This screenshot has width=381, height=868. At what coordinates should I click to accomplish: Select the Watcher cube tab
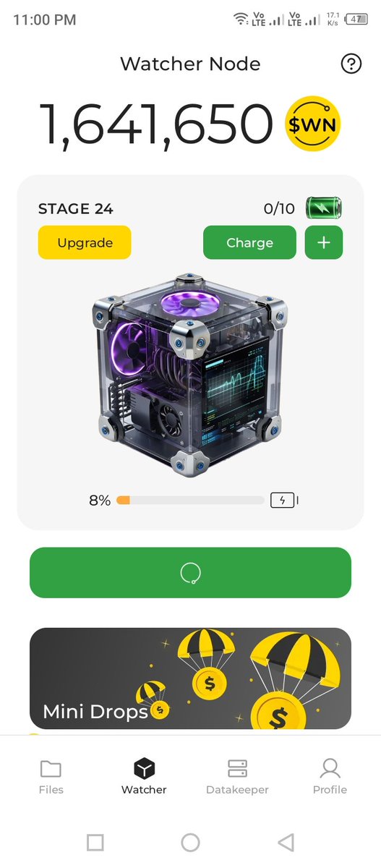[x=144, y=776]
